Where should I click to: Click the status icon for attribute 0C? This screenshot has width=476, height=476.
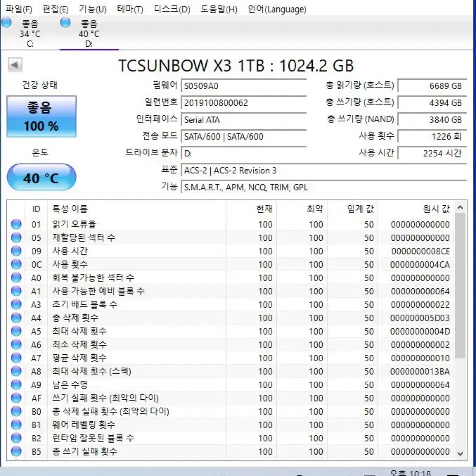pos(16,264)
